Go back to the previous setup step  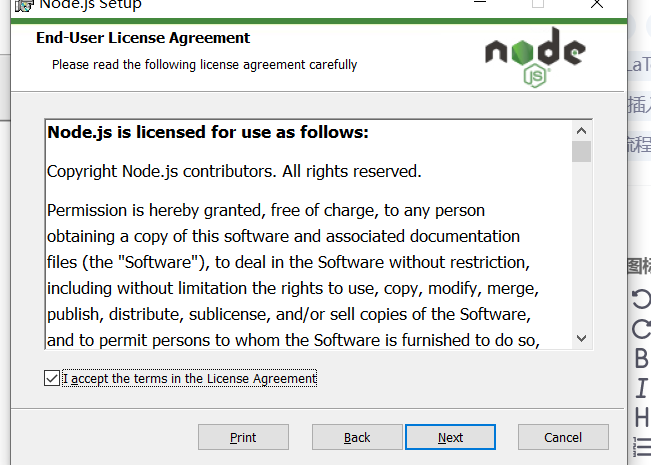[x=357, y=437]
